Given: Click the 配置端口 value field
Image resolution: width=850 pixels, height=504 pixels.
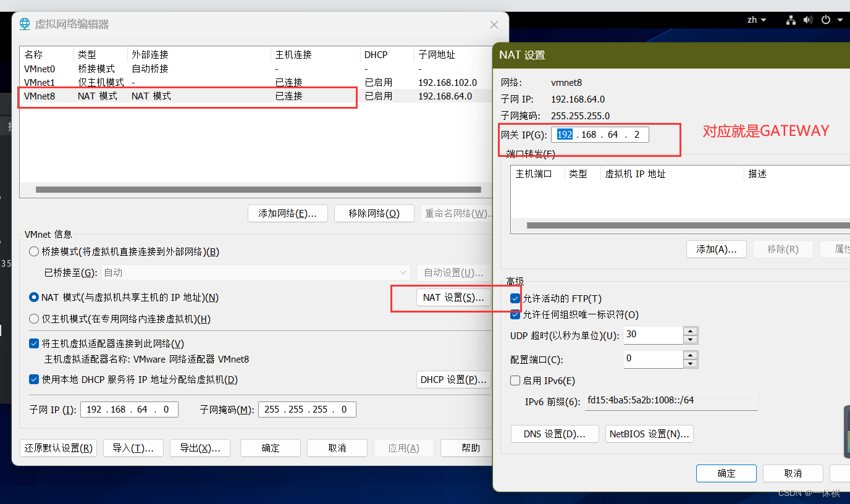Looking at the screenshot, I should 654,359.
